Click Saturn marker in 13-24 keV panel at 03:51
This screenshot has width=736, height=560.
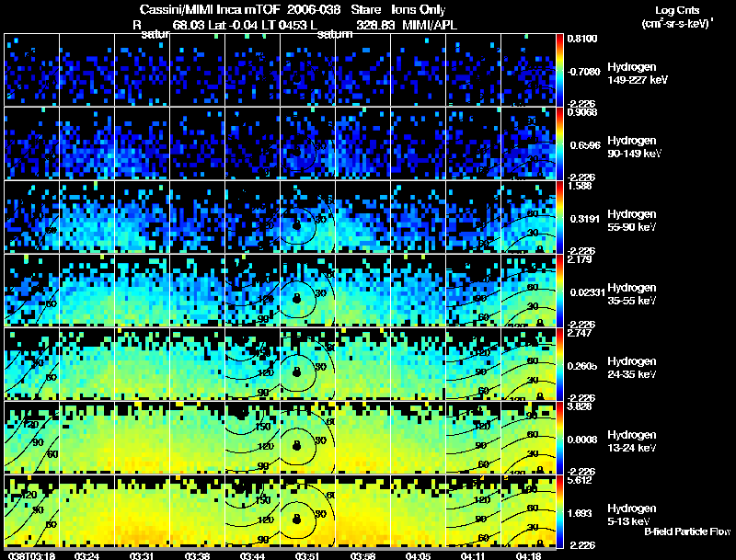(296, 446)
